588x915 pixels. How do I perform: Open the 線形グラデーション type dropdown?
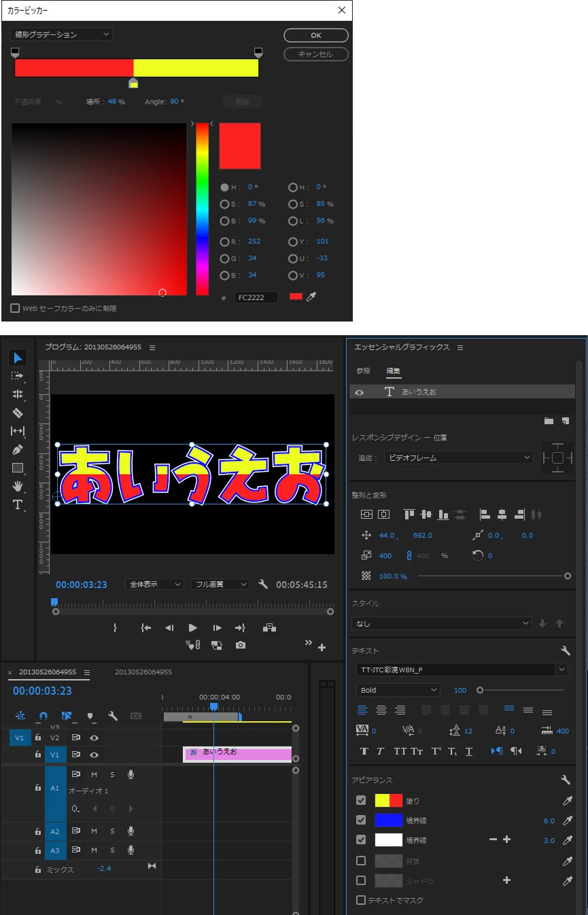point(61,34)
